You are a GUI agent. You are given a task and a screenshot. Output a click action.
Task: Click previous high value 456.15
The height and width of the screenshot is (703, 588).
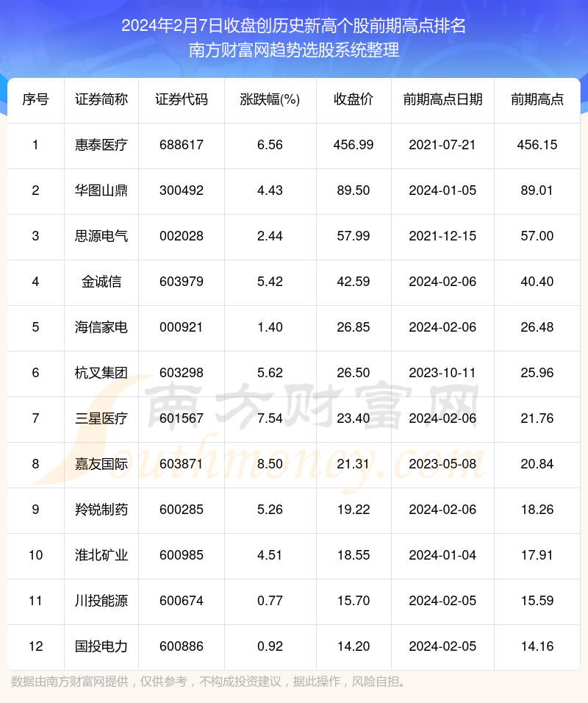537,145
